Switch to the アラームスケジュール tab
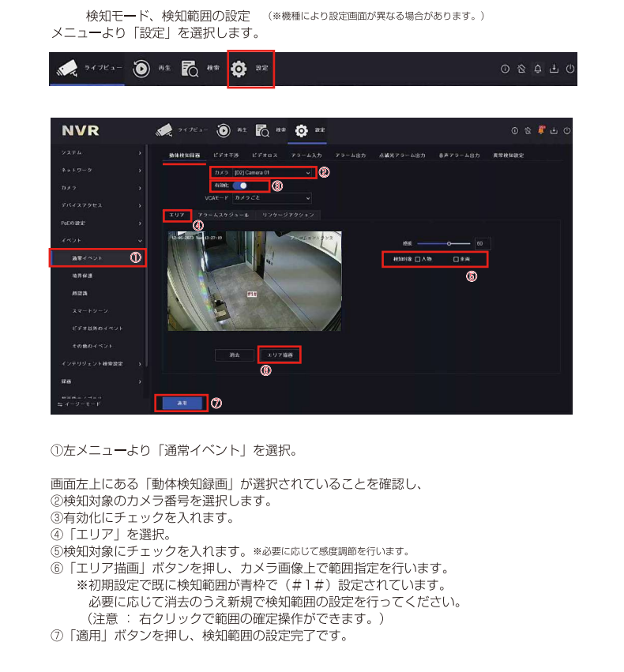The height and width of the screenshot is (672, 624). tap(223, 215)
